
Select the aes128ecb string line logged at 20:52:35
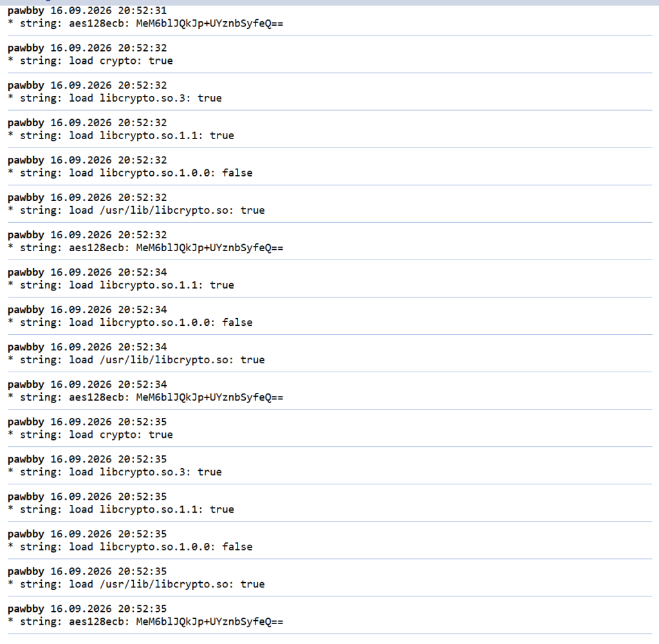145,622
